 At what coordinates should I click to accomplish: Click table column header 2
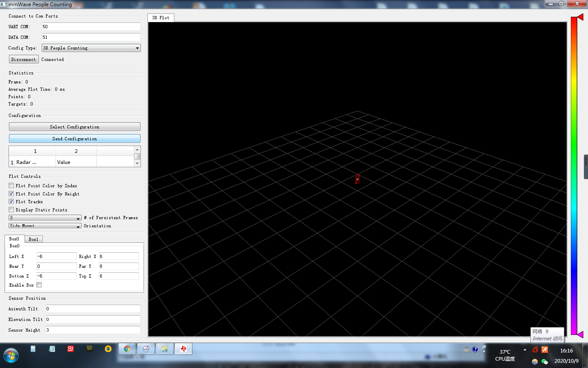coord(76,151)
